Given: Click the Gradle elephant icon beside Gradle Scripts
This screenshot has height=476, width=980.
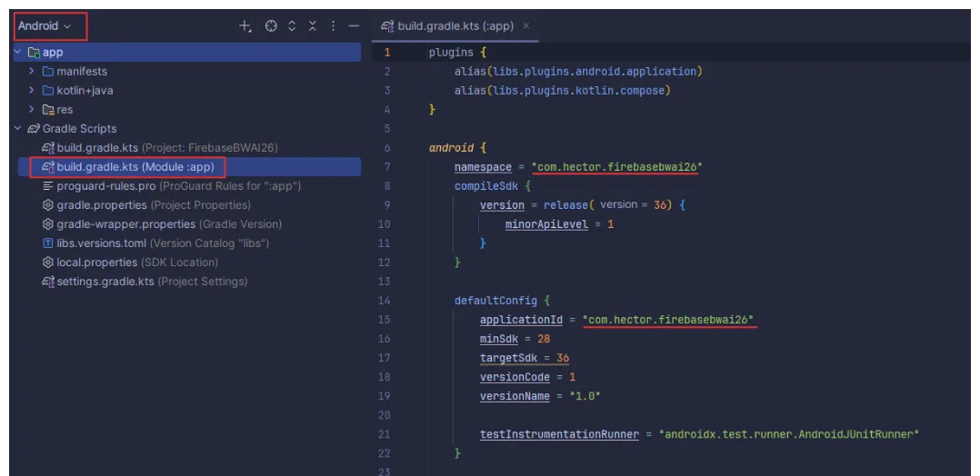Looking at the screenshot, I should 33,129.
